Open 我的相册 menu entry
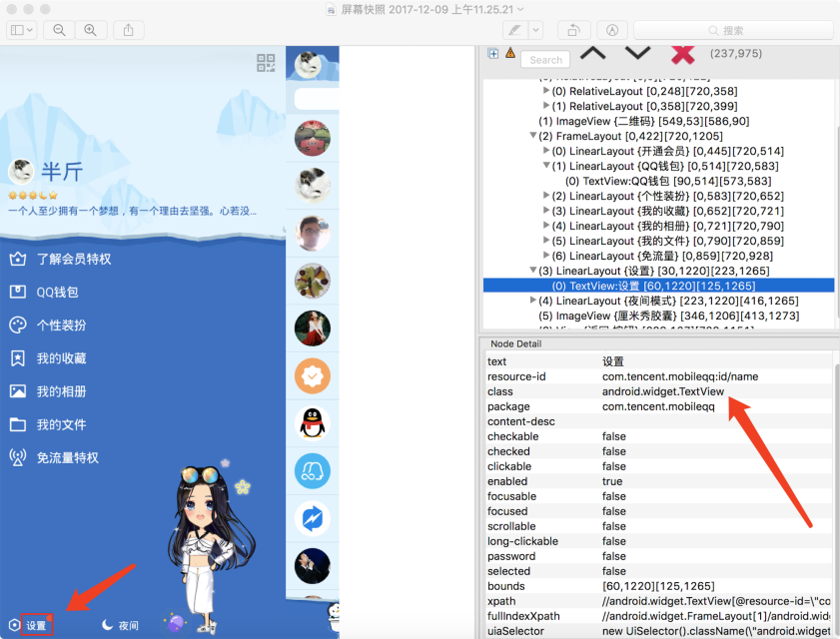Image resolution: width=840 pixels, height=639 pixels. 61,392
